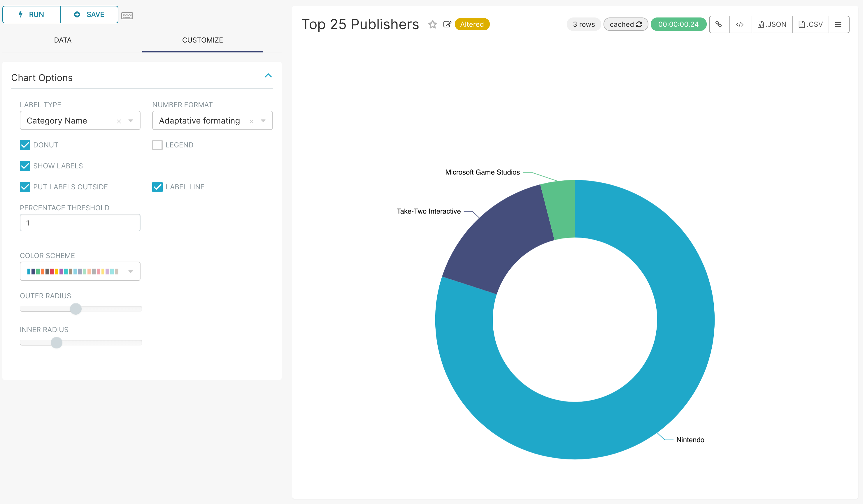Click the Percentage Threshold input field
This screenshot has height=504, width=863.
pos(80,223)
